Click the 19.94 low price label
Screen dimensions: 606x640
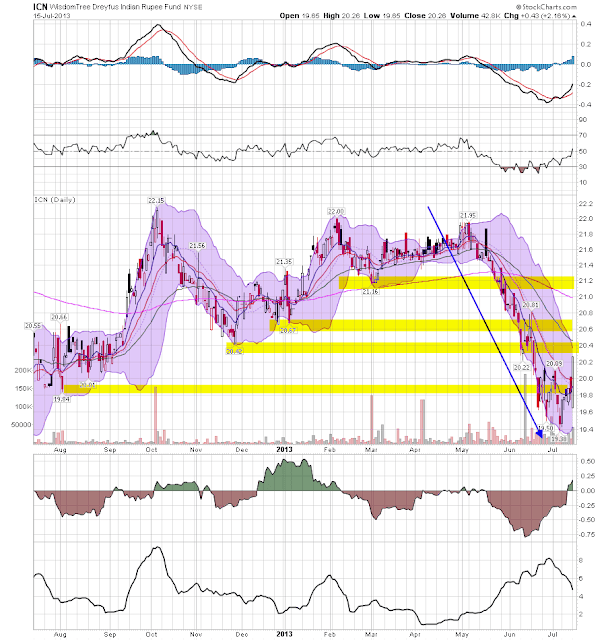pyautogui.click(x=62, y=399)
